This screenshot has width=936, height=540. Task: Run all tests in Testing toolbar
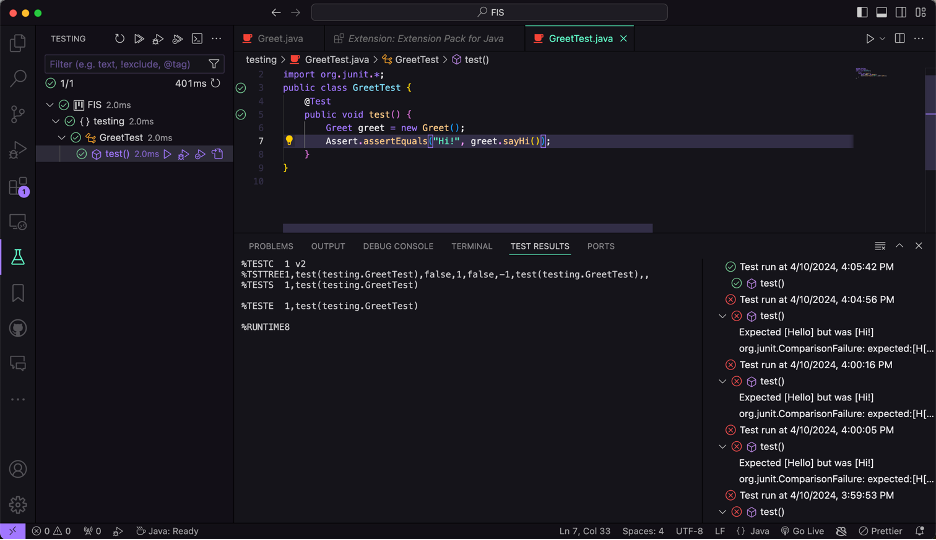point(138,39)
